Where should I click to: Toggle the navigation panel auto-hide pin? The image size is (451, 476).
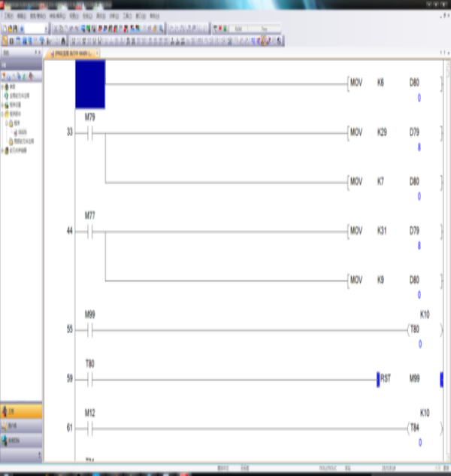35,54
